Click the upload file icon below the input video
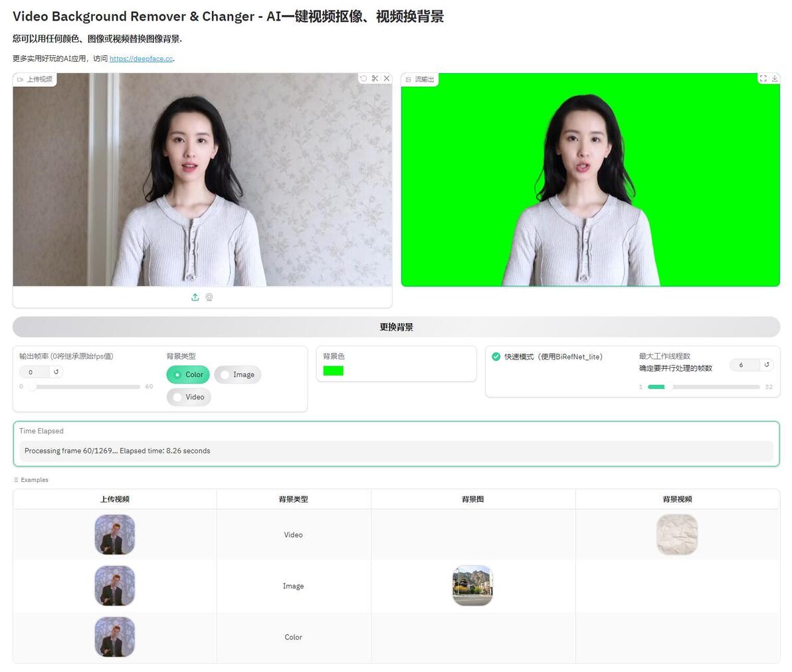Image resolution: width=792 pixels, height=672 pixels. point(195,297)
